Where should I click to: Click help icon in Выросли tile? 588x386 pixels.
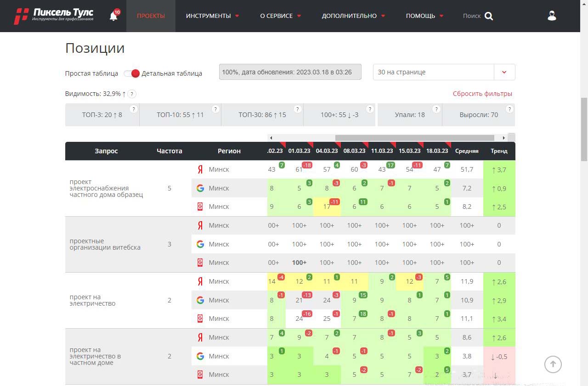509,109
